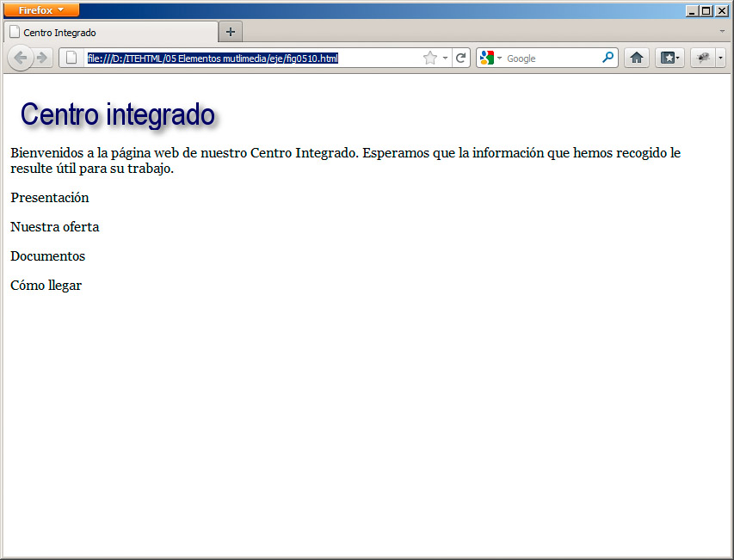
Task: Click the Cómo llegar text
Action: pos(46,286)
